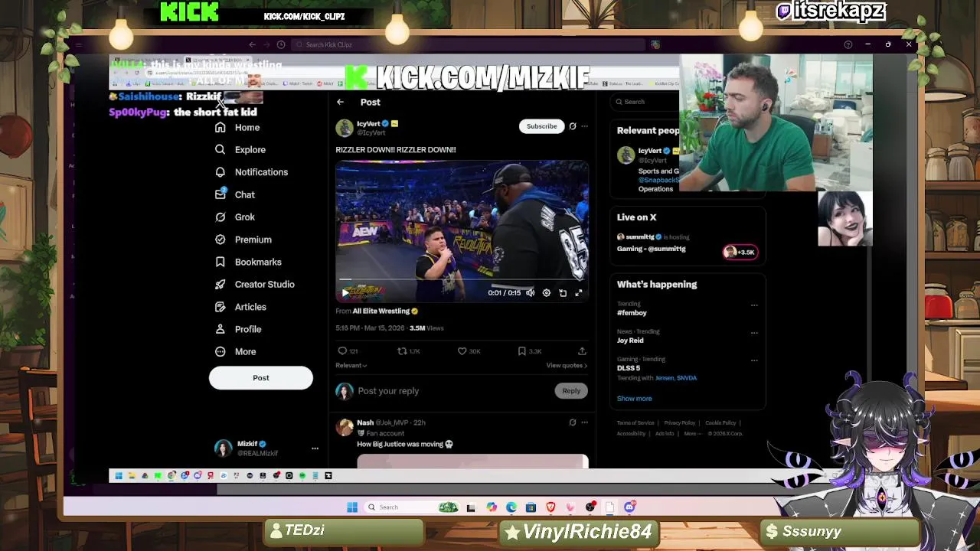Open Notifications in the X sidebar
Viewport: 980px width, 551px height.
pyautogui.click(x=251, y=172)
